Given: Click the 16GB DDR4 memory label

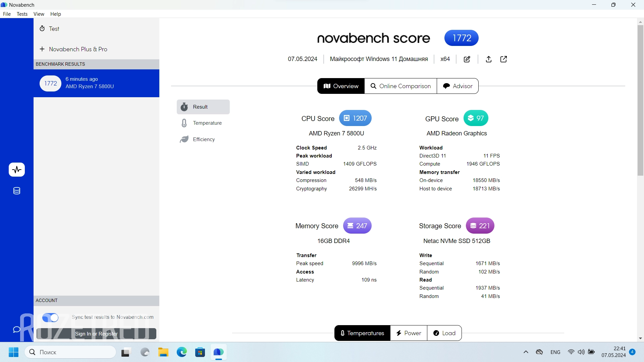Looking at the screenshot, I should [333, 241].
